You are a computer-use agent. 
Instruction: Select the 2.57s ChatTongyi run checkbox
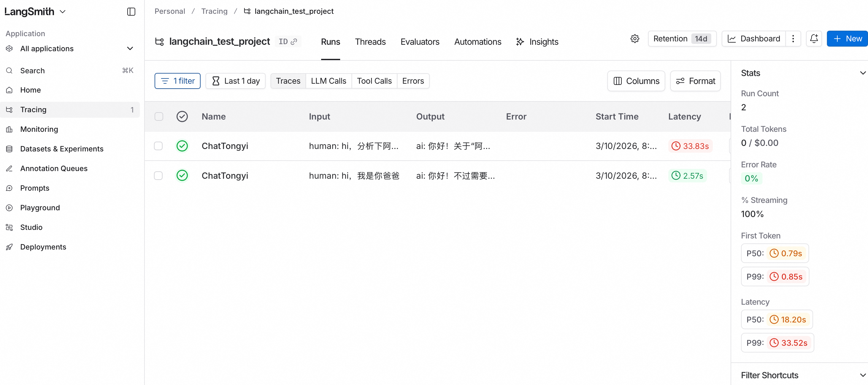pyautogui.click(x=158, y=176)
